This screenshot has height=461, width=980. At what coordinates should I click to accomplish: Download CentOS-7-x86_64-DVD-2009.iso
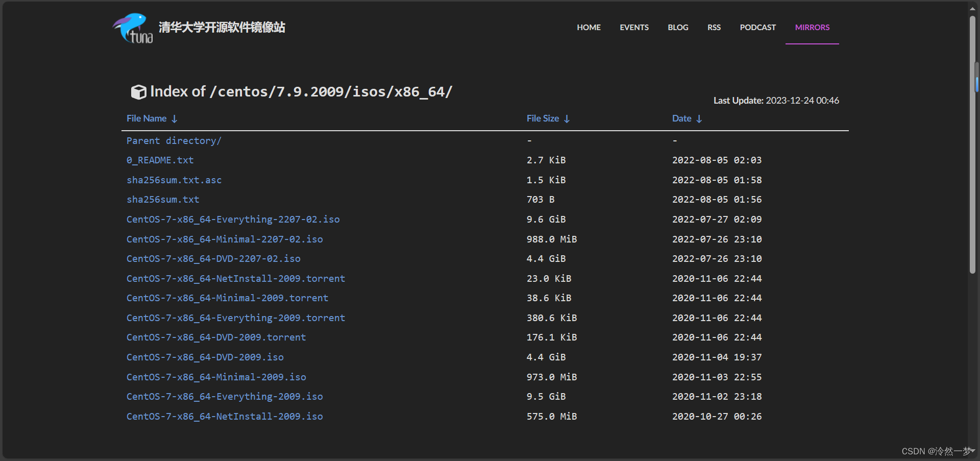point(205,357)
